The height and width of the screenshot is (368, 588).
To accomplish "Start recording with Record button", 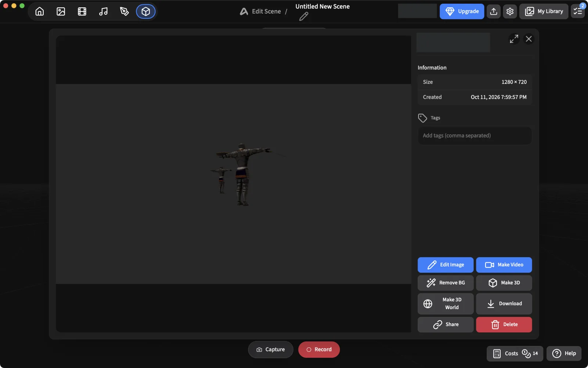I will tap(319, 350).
